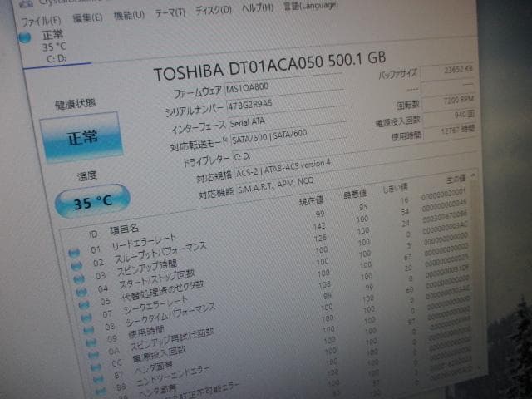Open the 編集(E) menu

tap(87, 17)
